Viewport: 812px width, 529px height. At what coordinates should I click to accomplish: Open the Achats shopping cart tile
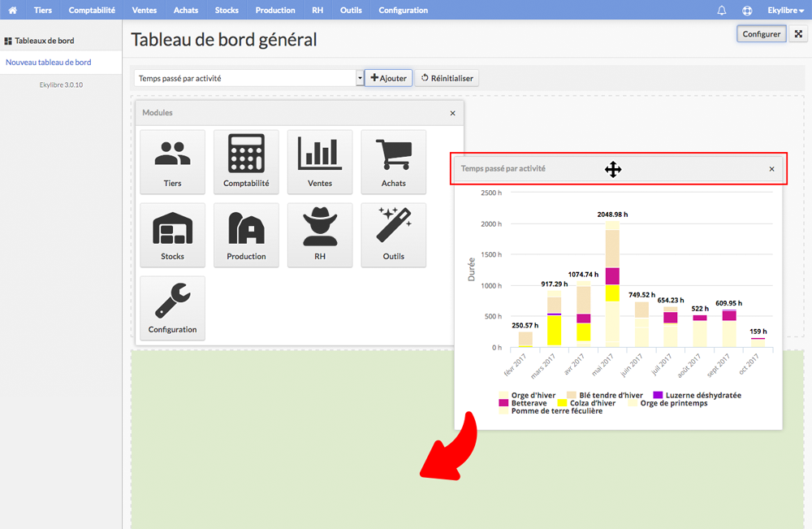(394, 163)
